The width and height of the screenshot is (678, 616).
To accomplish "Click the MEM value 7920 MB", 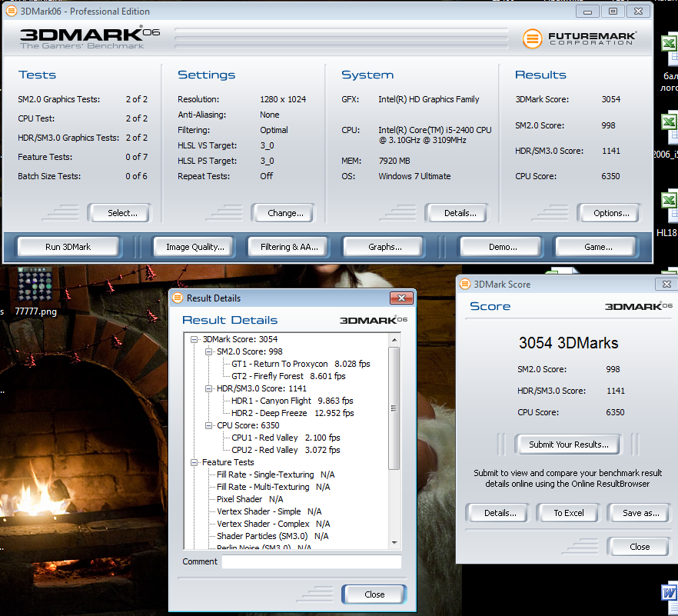I will [394, 161].
